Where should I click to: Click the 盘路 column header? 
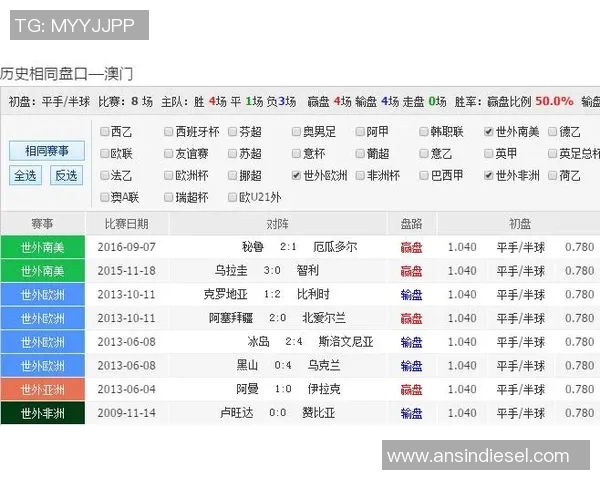[411, 223]
